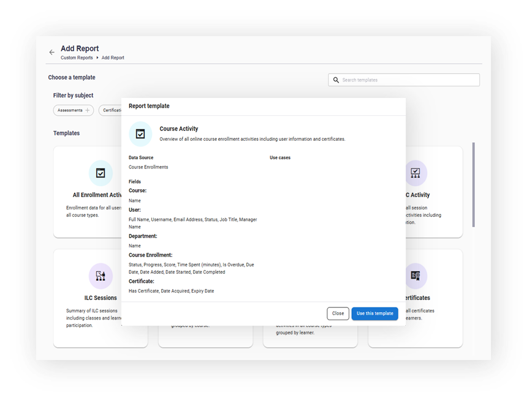Click the plus icon on Assessments filter
Screen dimensions: 532x401
point(88,110)
